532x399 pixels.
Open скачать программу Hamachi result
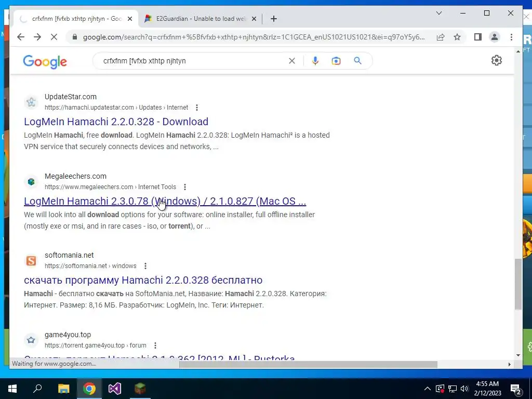pyautogui.click(x=143, y=280)
